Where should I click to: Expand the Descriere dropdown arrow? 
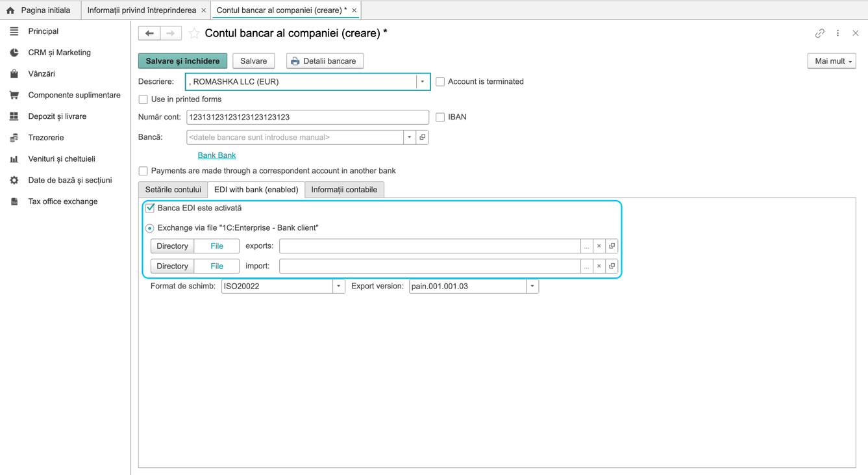[x=423, y=82]
